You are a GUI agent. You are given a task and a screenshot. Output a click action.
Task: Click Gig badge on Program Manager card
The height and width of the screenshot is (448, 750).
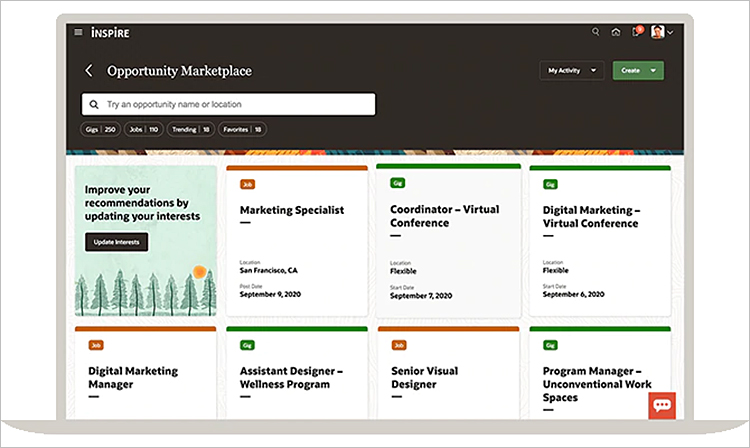pos(550,345)
